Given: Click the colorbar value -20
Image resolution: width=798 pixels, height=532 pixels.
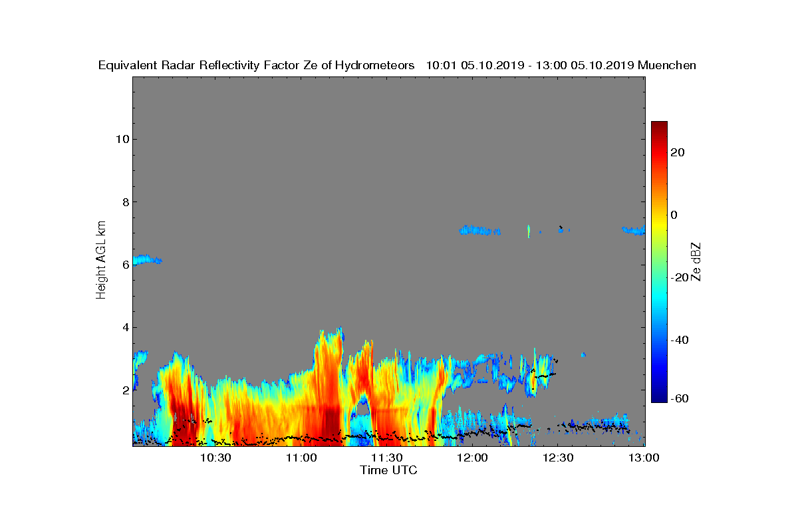Looking at the screenshot, I should point(680,277).
